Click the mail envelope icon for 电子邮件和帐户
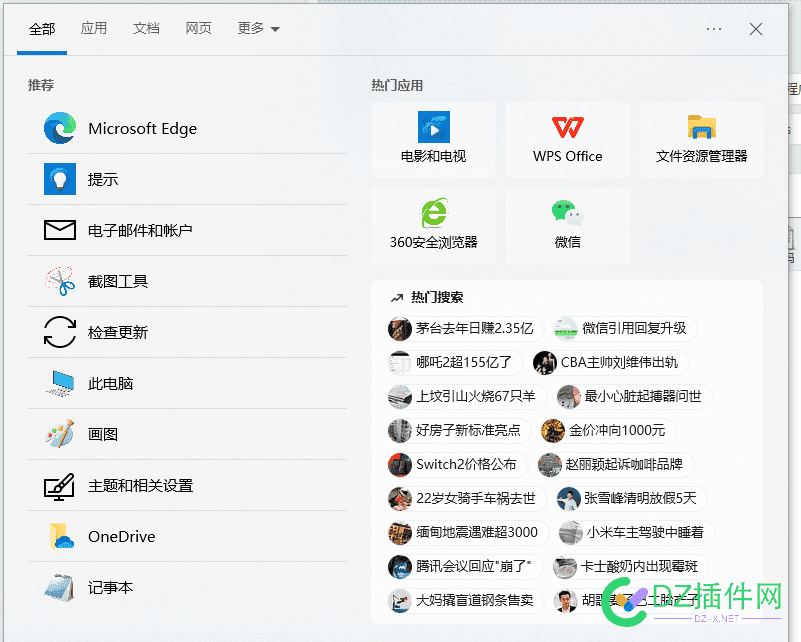 [x=60, y=230]
